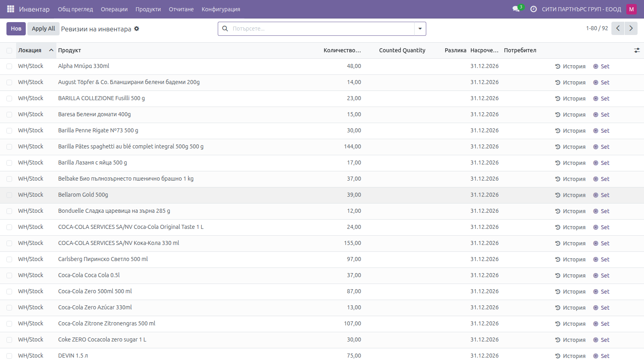Click Set for Coke ZERO Cocacola zero sugar
The image size is (644, 362).
coord(601,340)
